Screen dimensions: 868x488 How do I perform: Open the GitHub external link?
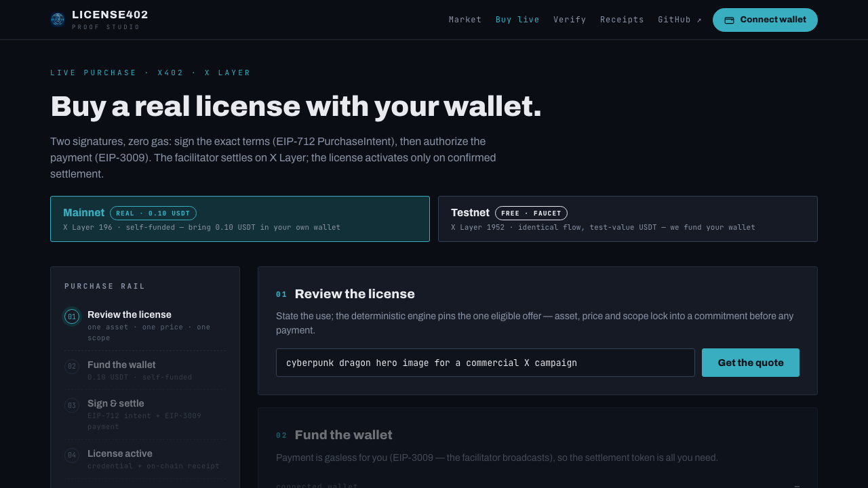click(x=680, y=20)
